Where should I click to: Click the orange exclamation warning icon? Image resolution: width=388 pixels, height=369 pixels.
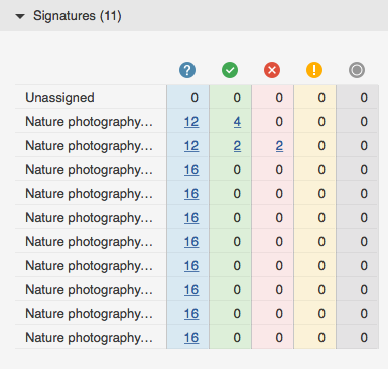coord(314,70)
